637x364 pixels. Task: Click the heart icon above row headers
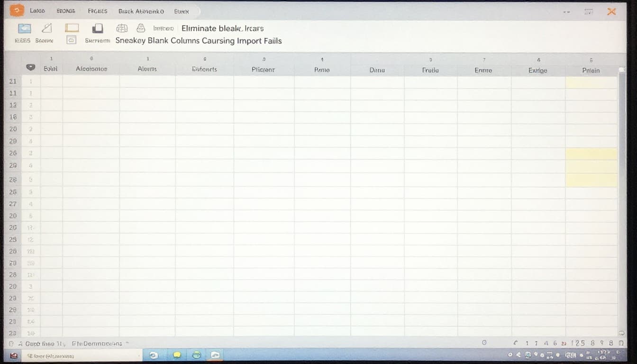tap(31, 67)
